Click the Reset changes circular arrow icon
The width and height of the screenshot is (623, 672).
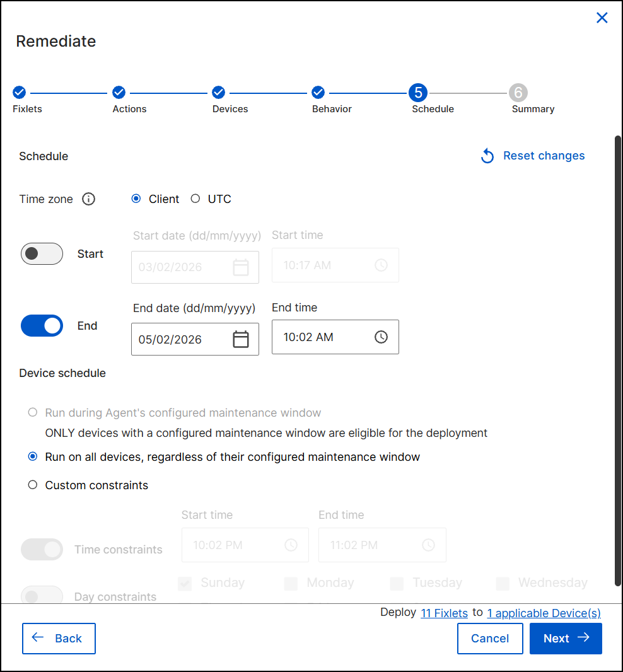click(x=487, y=156)
